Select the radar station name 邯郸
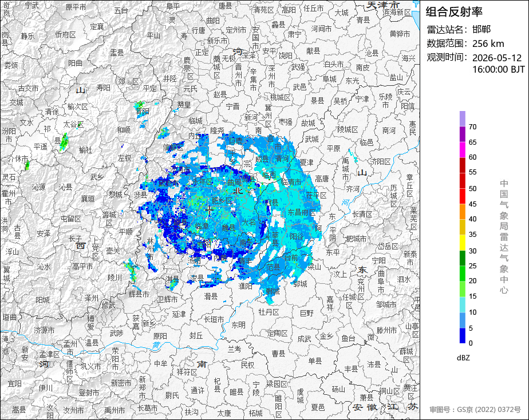The height and width of the screenshot is (420, 529). pyautogui.click(x=481, y=29)
